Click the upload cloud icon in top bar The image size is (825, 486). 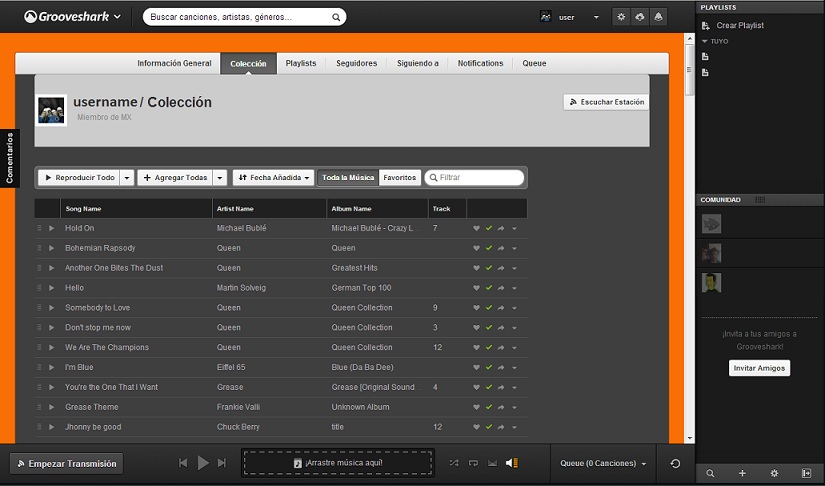[640, 17]
